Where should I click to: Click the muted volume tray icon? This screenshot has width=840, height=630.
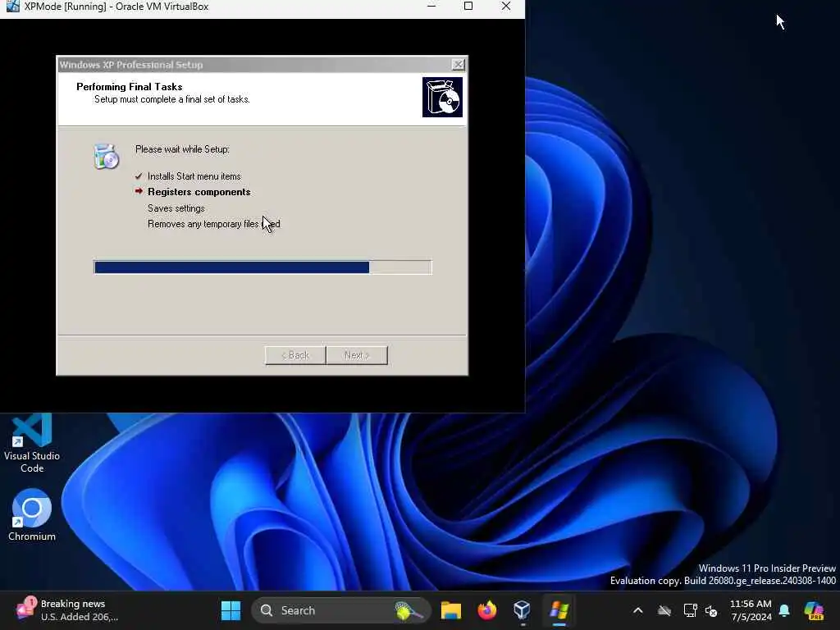(711, 610)
